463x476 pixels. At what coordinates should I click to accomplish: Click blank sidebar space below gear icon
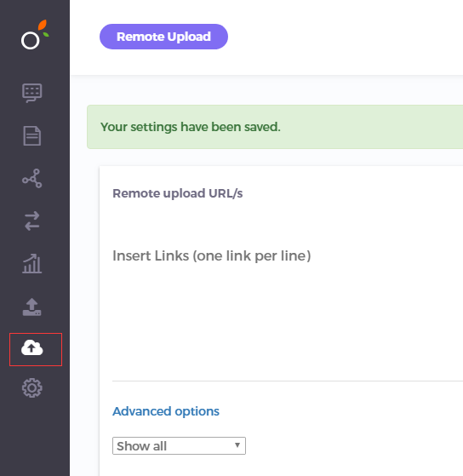[x=35, y=437]
